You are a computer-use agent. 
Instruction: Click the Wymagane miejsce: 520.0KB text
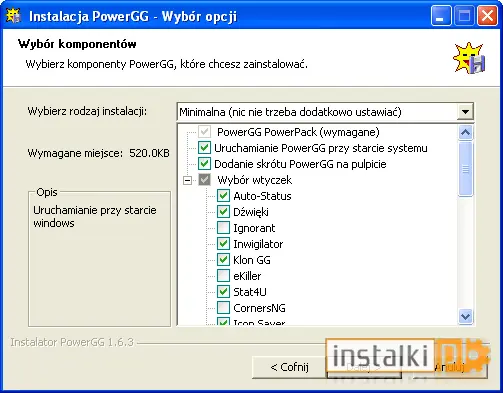click(x=99, y=153)
